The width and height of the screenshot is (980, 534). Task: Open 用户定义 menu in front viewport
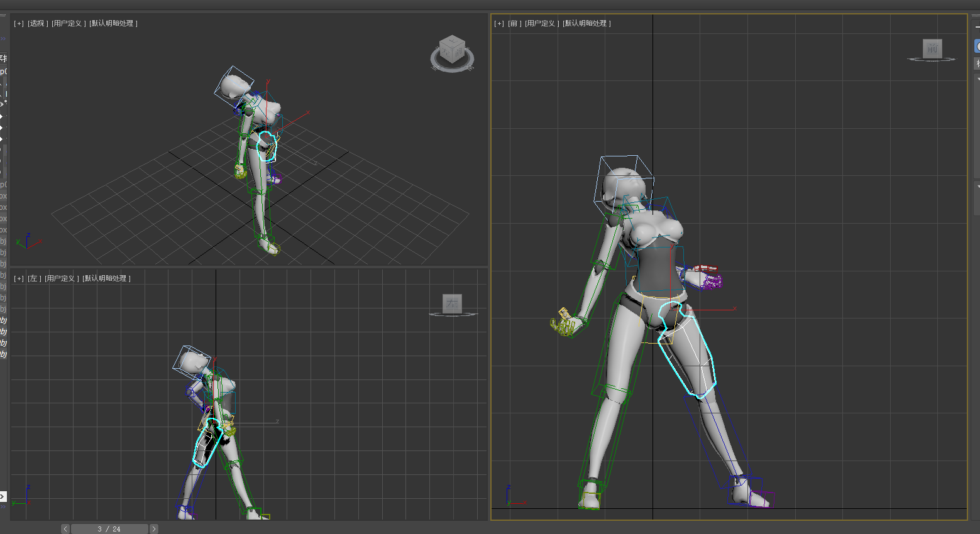[x=541, y=23]
